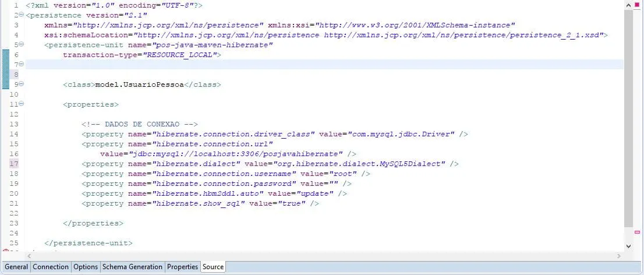The height and width of the screenshot is (275, 644).
Task: Click the xsi:schemaLocation attribute line
Action: (x=326, y=35)
